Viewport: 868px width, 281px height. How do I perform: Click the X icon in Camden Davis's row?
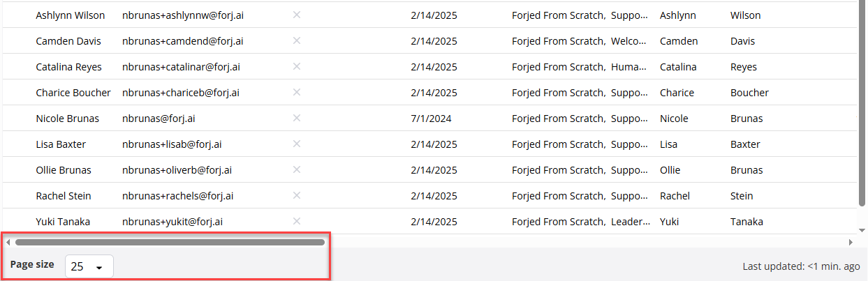point(297,40)
